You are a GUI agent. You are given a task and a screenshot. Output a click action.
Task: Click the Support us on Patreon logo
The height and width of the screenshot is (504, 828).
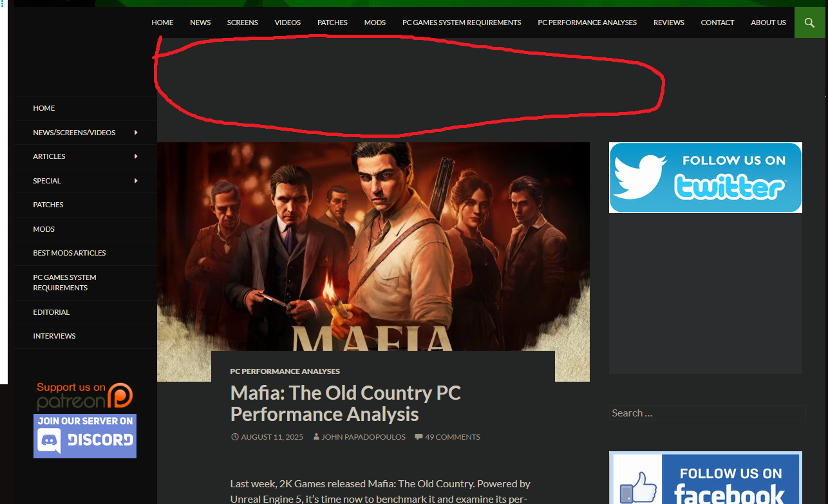tap(84, 396)
